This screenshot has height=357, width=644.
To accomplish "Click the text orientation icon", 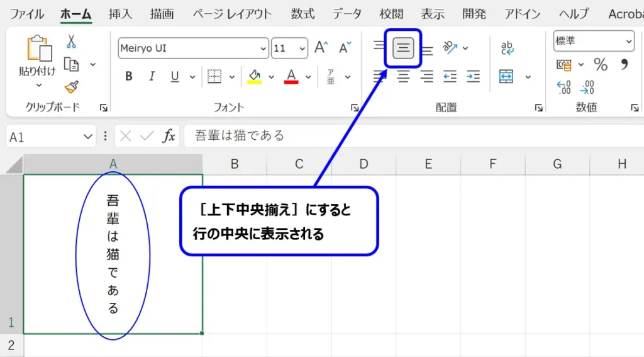I will coord(450,48).
